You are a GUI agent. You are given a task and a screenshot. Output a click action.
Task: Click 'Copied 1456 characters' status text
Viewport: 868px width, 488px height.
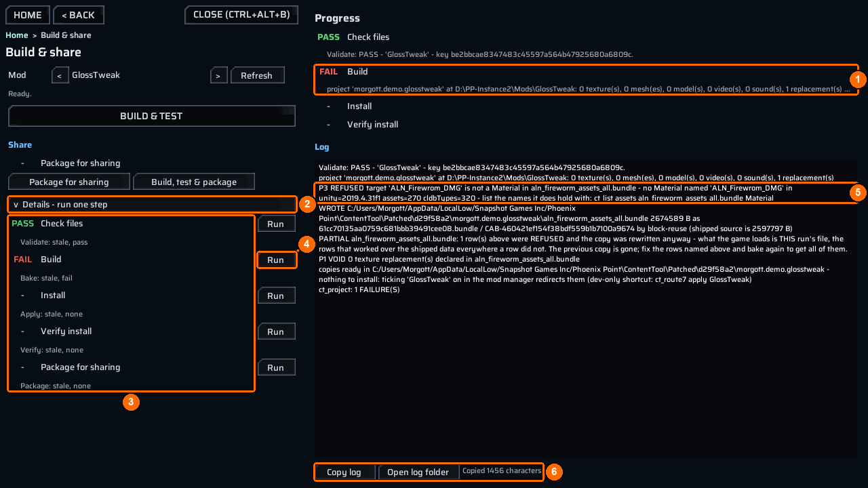point(502,470)
